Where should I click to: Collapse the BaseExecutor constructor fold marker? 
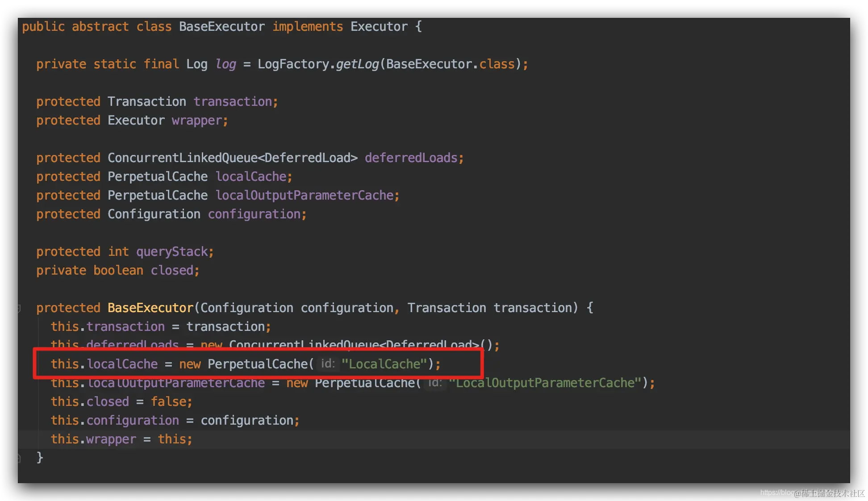pos(19,308)
